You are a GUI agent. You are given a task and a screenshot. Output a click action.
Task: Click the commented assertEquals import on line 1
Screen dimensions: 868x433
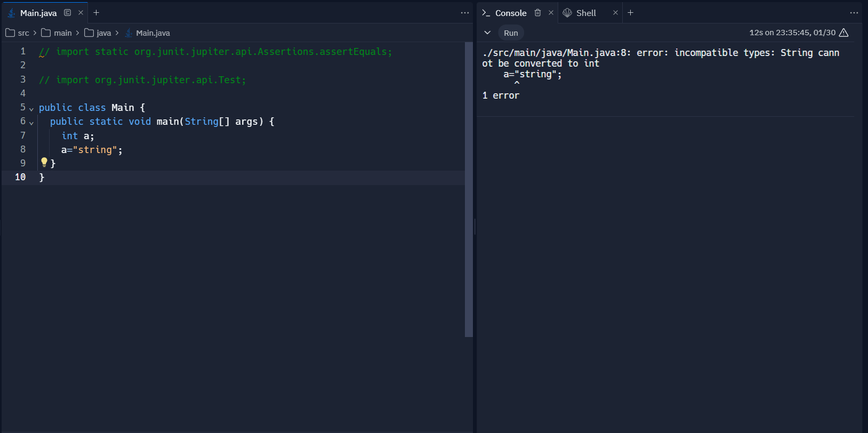[215, 52]
